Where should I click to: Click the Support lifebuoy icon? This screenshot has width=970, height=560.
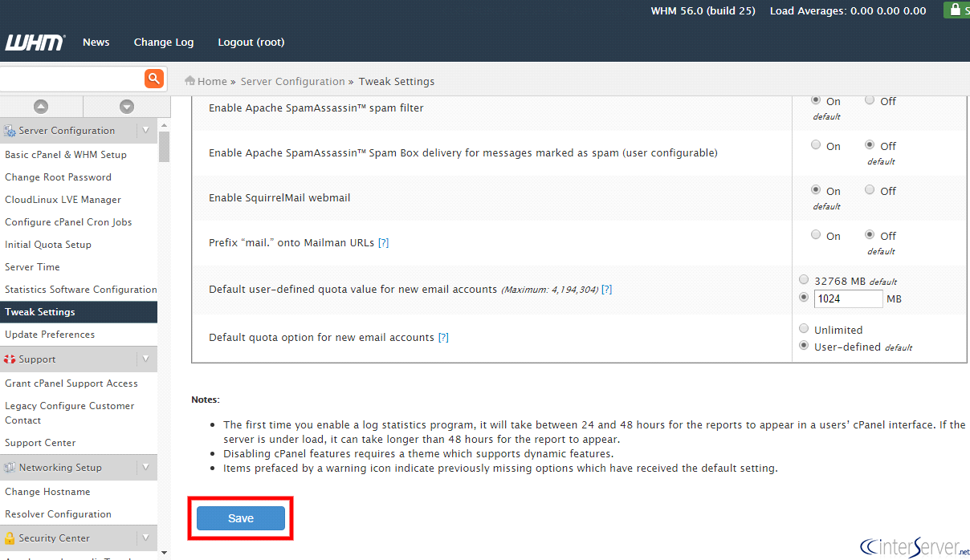(10, 359)
